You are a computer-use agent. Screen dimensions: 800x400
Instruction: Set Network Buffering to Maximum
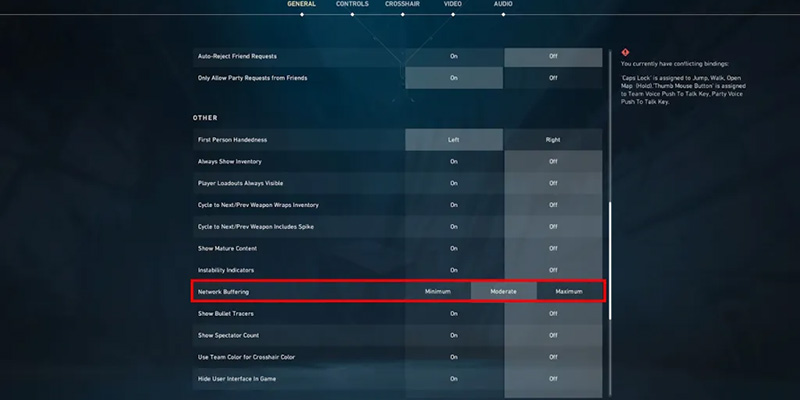point(569,291)
